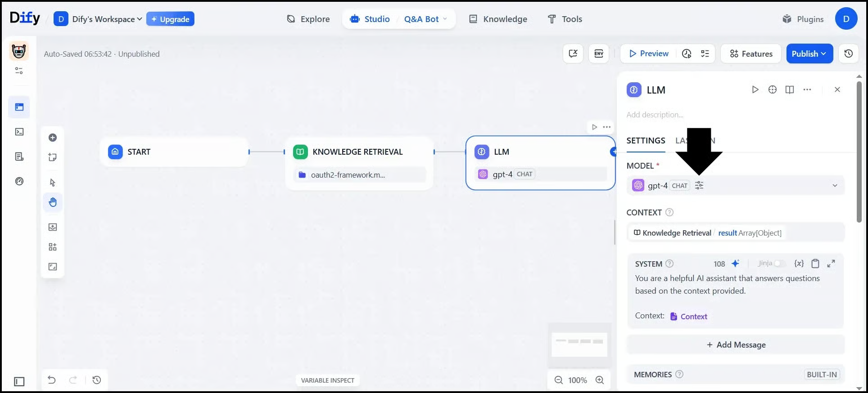Select the hand pan tool

pos(53,202)
